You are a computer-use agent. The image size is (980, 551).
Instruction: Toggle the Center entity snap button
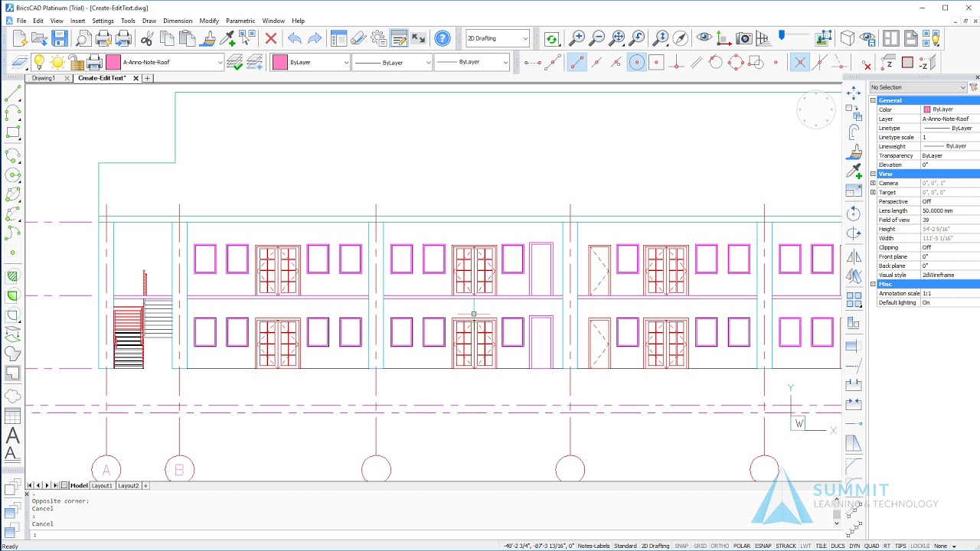(636, 62)
